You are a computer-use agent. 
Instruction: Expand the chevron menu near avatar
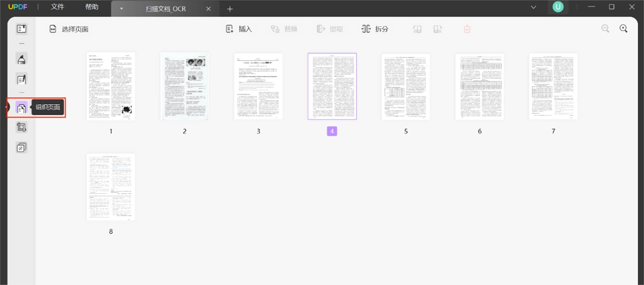coord(533,7)
